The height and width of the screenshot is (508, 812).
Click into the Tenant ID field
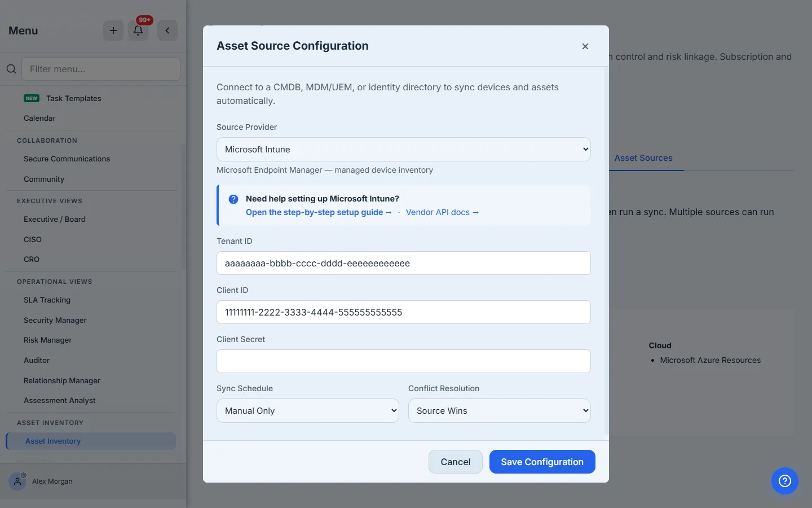coord(404,263)
